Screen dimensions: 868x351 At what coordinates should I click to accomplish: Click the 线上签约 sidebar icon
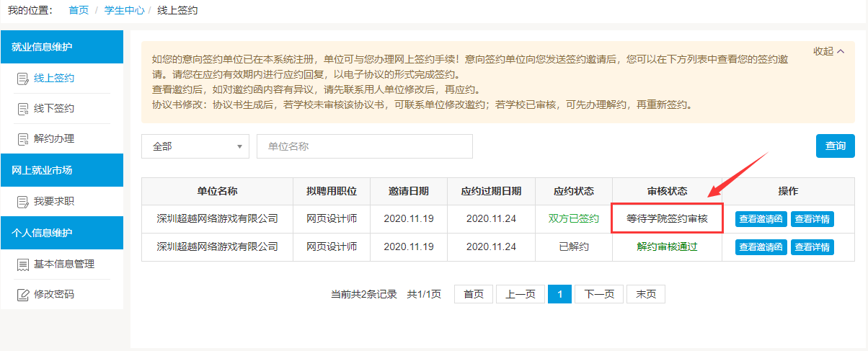coord(22,79)
